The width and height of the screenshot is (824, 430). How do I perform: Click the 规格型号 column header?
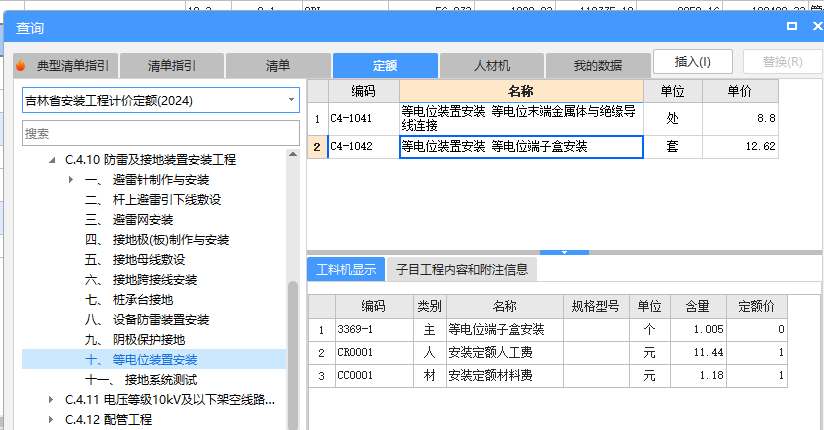[596, 306]
